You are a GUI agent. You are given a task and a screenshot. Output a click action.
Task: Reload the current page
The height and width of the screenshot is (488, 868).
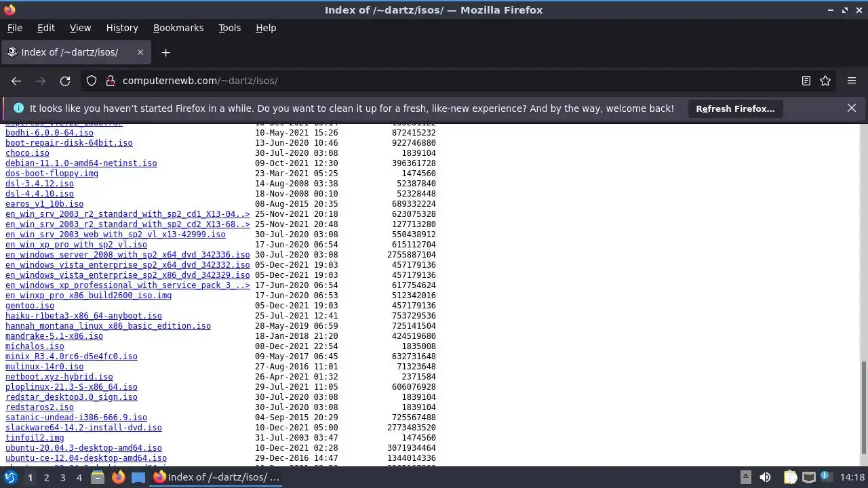click(x=65, y=81)
